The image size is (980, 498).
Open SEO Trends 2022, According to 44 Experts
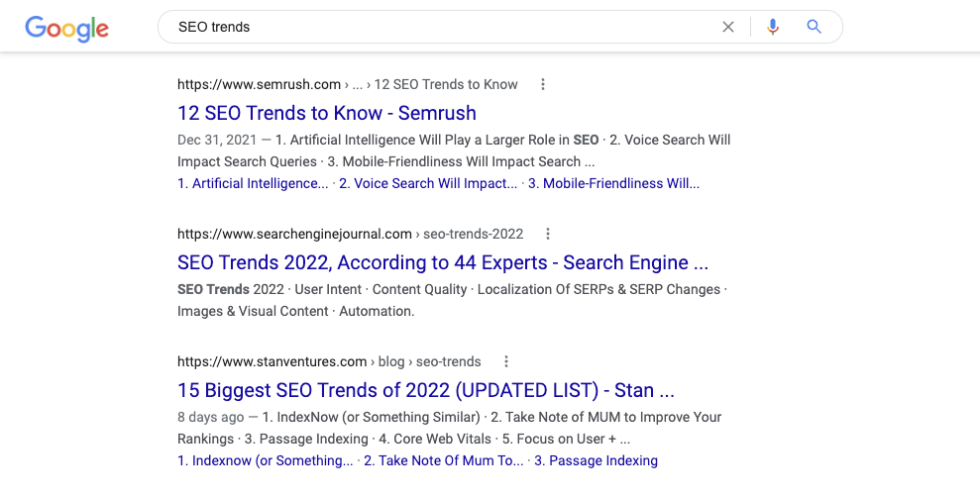click(442, 262)
